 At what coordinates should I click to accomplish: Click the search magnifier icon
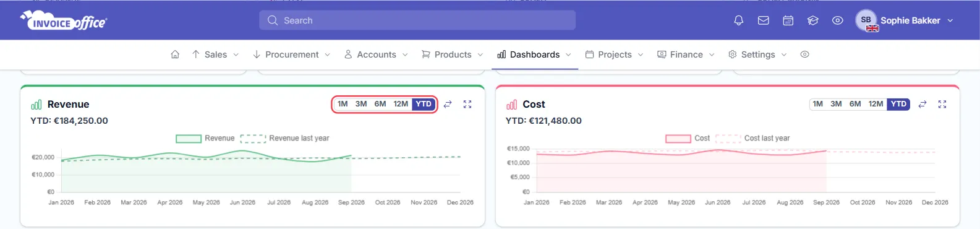[x=272, y=20]
